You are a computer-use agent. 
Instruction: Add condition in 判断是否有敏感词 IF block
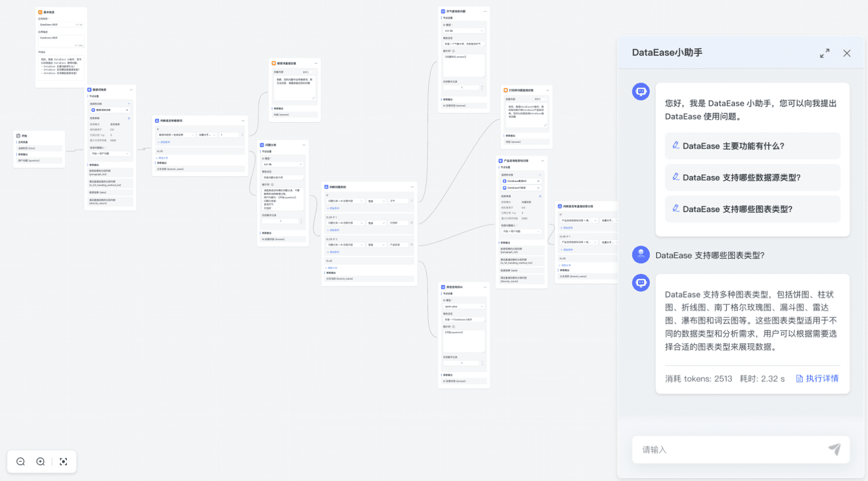[165, 142]
